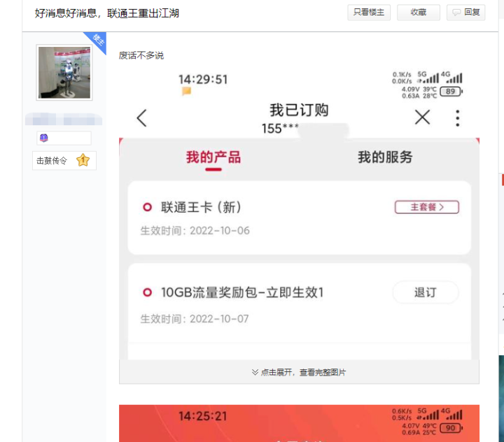The image size is (504, 442).
Task: Click the post title 好消息好消息，联通王重出江湖
Action: pos(106,13)
